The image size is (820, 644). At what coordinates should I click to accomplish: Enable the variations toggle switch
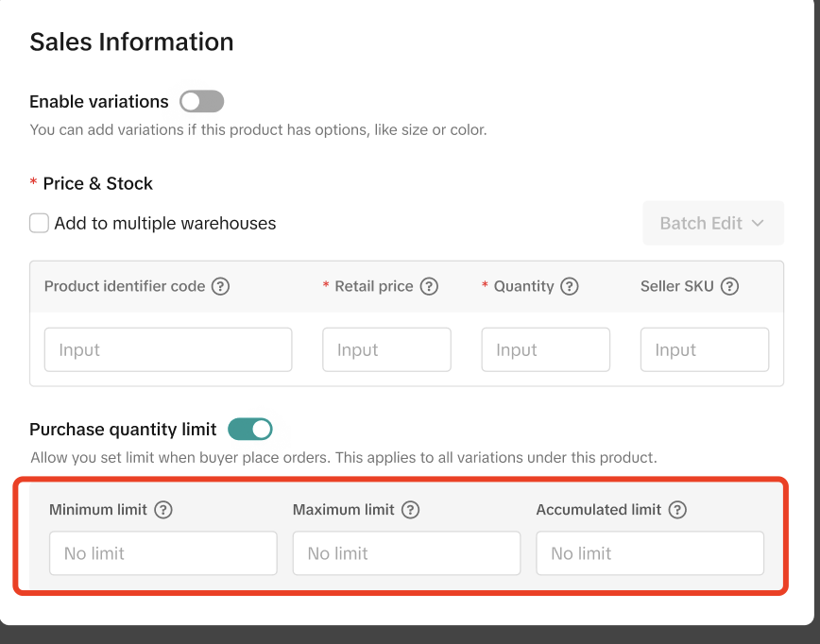point(201,101)
